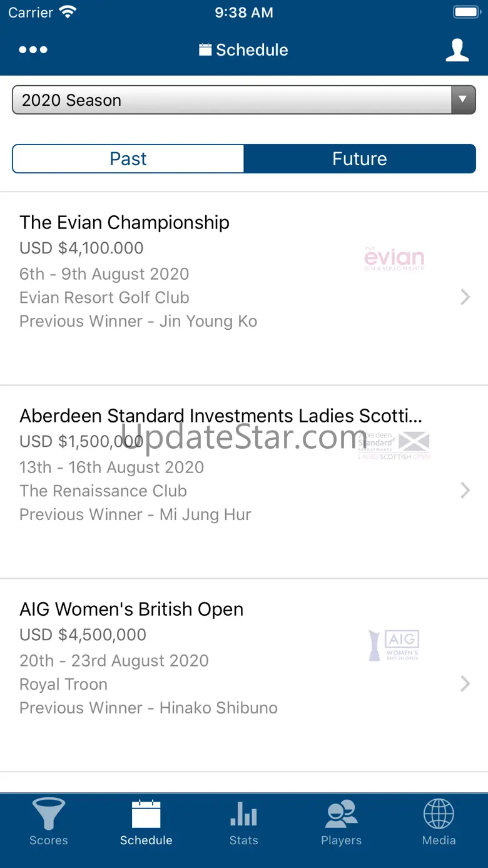Open AIG Women's British Open title
488x868 pixels.
(x=131, y=610)
